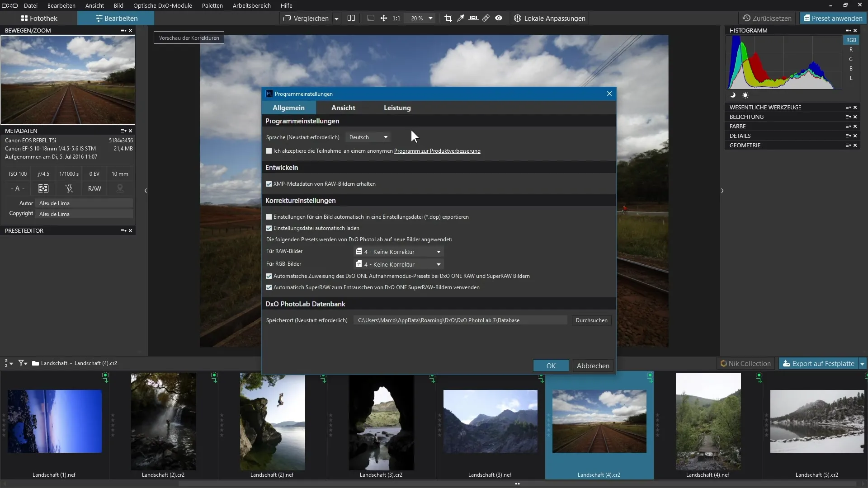Screen dimensions: 868x488
Task: Click Durchsuchen to browse database location
Action: pyautogui.click(x=591, y=320)
